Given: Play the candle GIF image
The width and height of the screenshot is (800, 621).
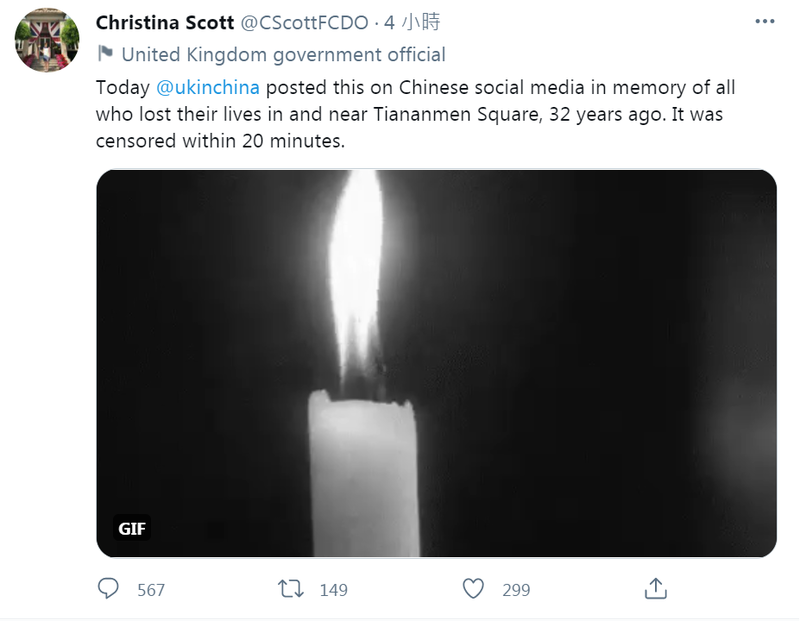Looking at the screenshot, I should click(x=436, y=363).
